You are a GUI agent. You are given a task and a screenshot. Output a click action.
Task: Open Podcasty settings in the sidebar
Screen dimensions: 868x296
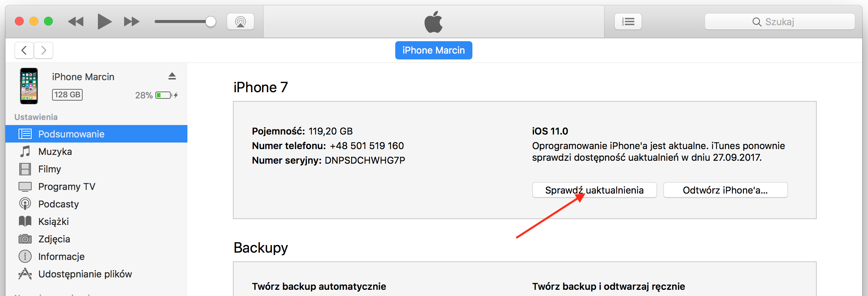tap(58, 204)
